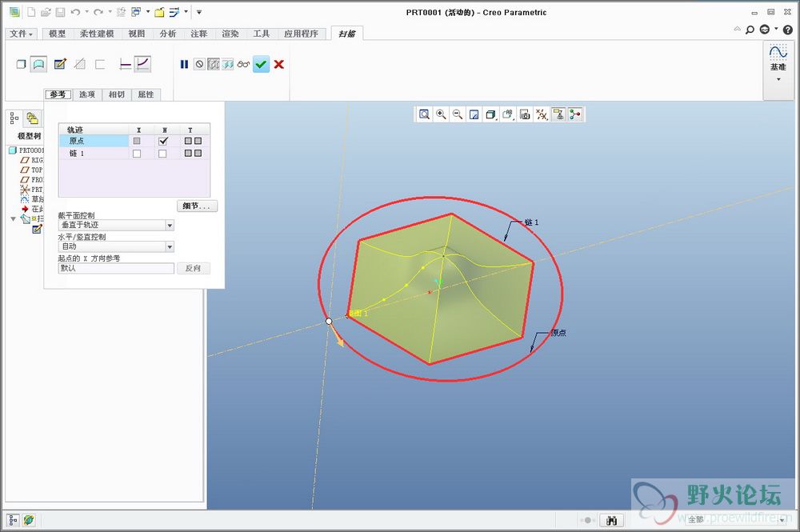This screenshot has width=800, height=532.
Task: Click the Save icon in quick access toolbar
Action: pos(60,12)
